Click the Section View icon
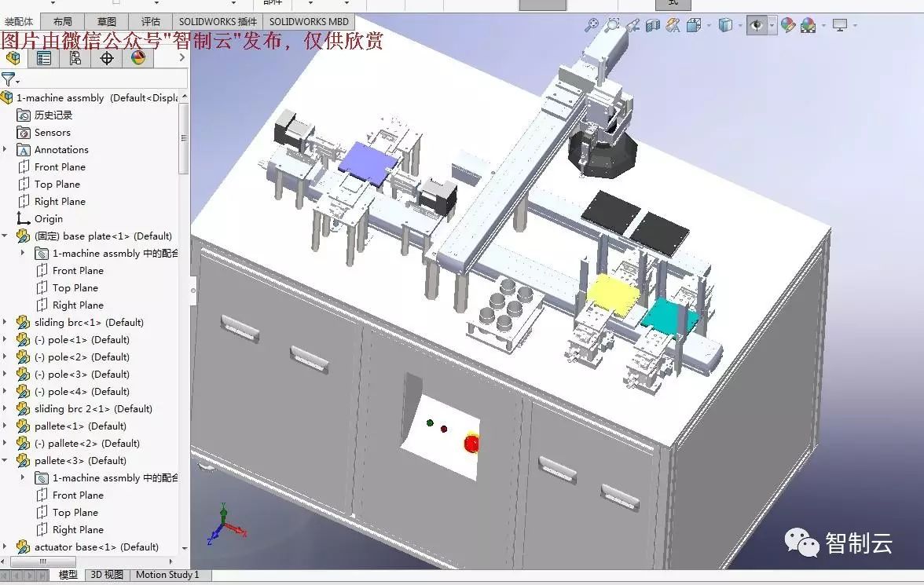The height and width of the screenshot is (585, 924). pyautogui.click(x=652, y=25)
